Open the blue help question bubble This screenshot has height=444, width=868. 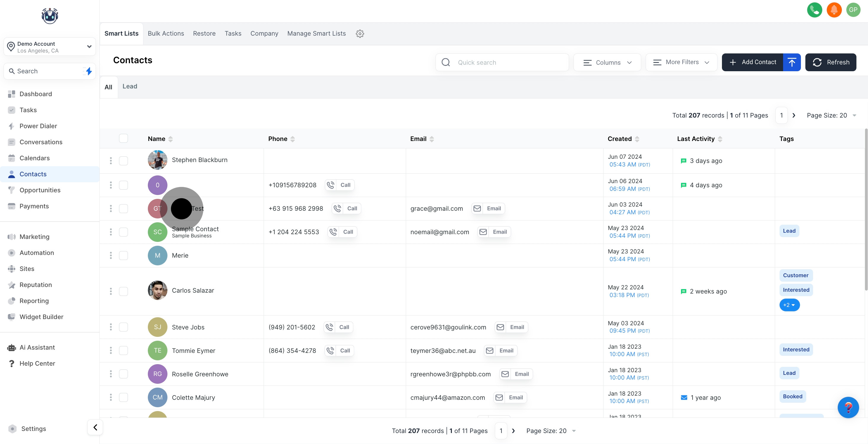(x=848, y=407)
